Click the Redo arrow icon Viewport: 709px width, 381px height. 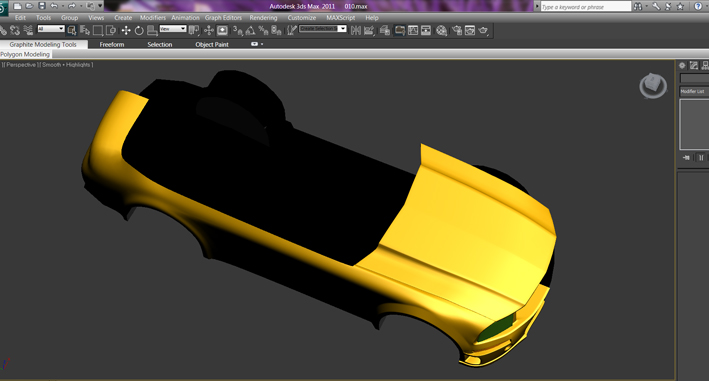71,6
